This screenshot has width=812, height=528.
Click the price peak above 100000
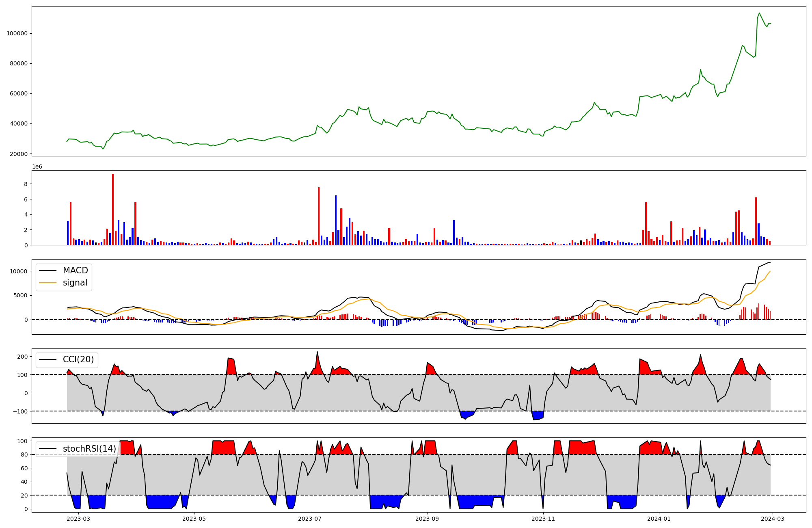[759, 13]
